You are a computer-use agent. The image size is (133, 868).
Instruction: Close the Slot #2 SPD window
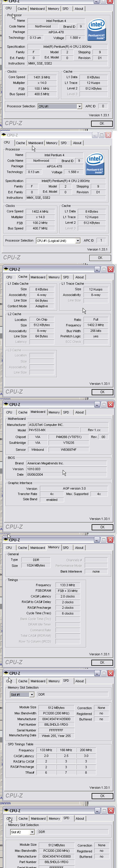[111, 810]
